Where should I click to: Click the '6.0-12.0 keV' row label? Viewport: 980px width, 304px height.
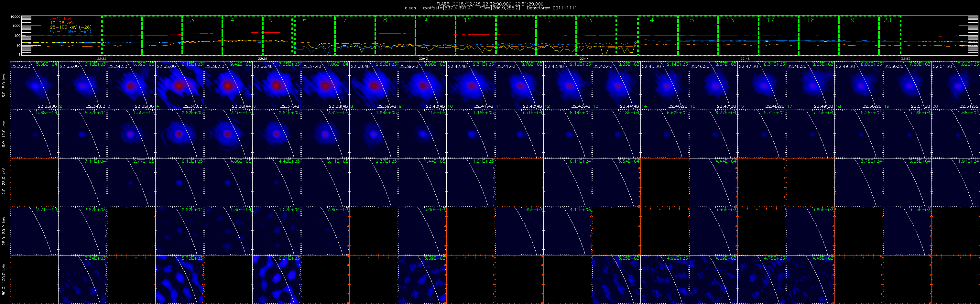pos(4,134)
